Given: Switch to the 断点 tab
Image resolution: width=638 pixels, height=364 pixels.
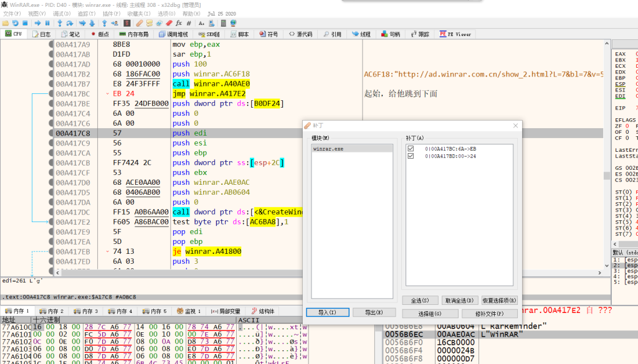Looking at the screenshot, I should click(x=100, y=34).
